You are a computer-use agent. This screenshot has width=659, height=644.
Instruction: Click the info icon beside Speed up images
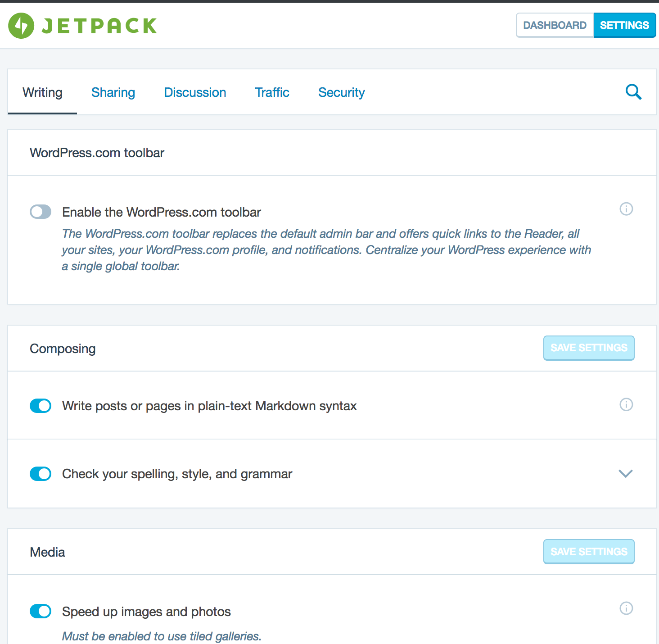coord(626,608)
